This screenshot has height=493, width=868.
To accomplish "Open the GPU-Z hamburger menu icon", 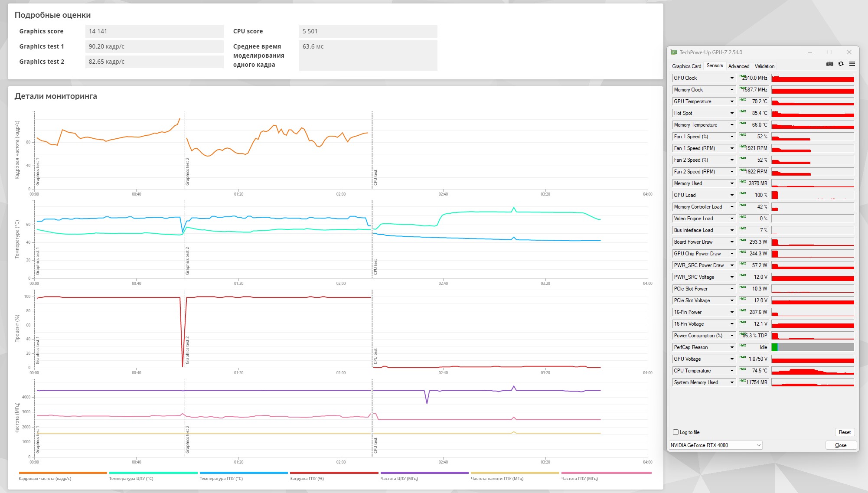I will [x=852, y=64].
